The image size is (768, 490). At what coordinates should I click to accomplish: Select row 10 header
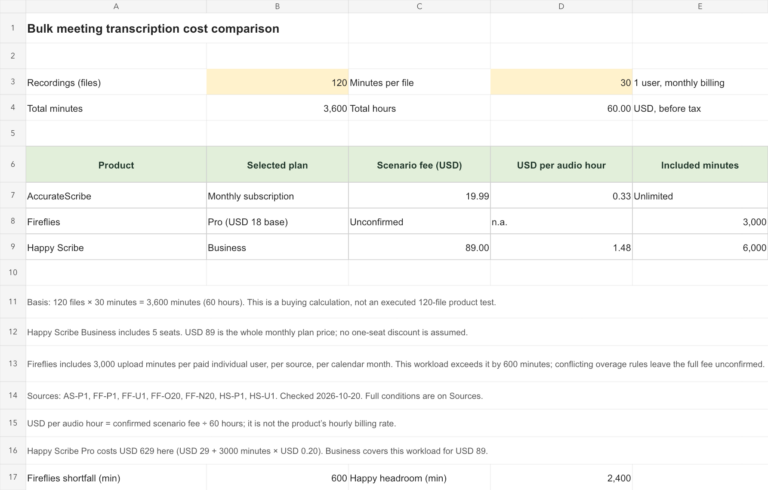click(x=13, y=272)
